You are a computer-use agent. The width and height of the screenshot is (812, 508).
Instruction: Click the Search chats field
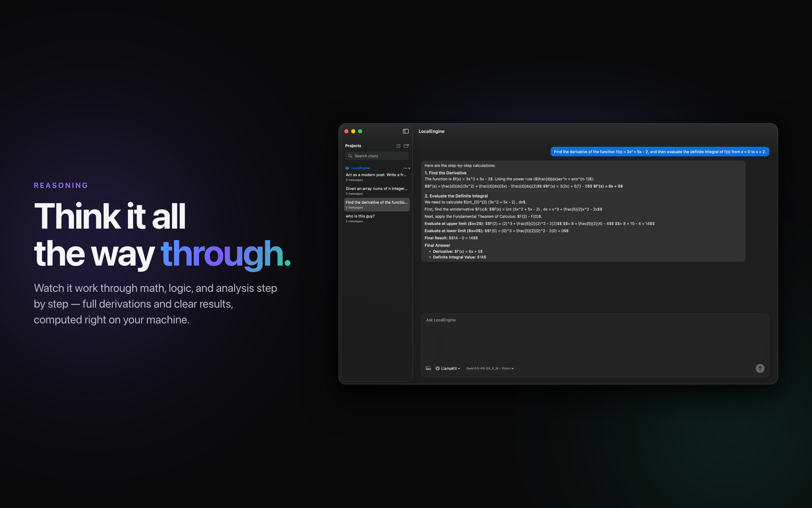point(376,156)
